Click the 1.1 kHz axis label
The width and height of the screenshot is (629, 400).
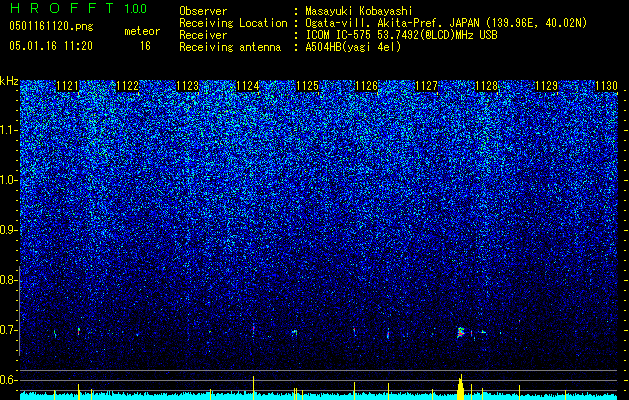coord(8,130)
